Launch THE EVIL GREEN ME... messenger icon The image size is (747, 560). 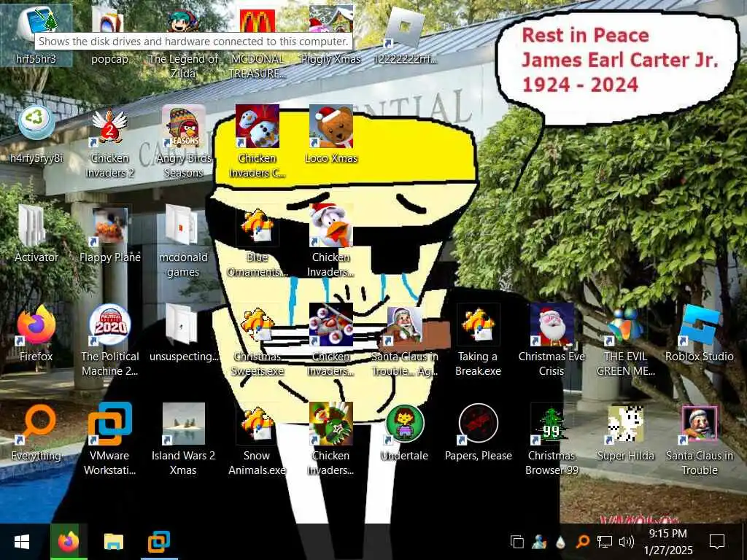[x=625, y=340]
